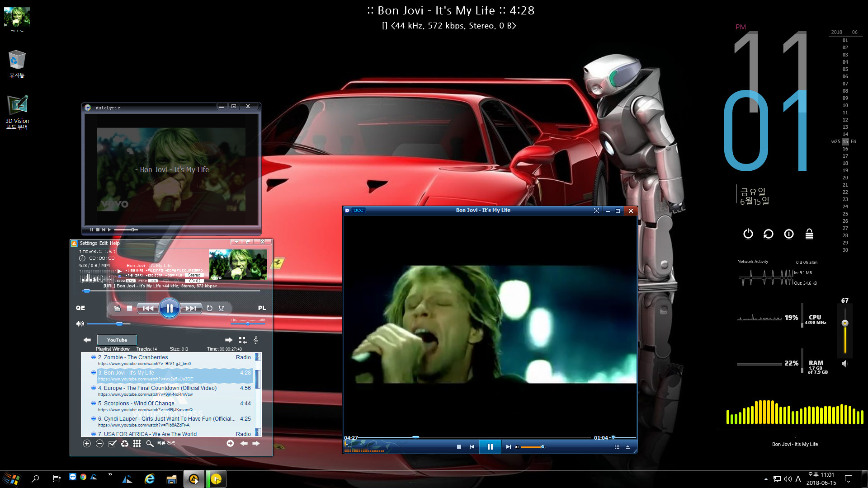Image resolution: width=868 pixels, height=488 pixels.
Task: Click the select-all checkmark icon
Action: click(112, 444)
